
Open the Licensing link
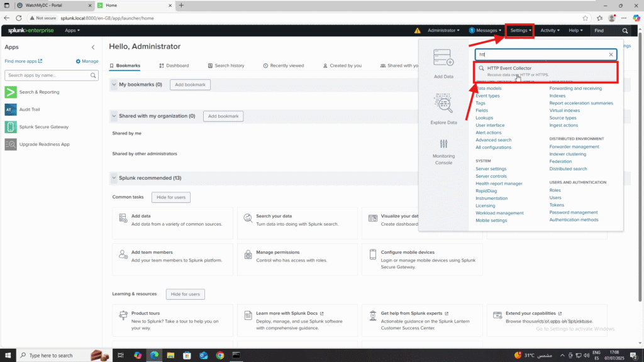tap(486, 206)
